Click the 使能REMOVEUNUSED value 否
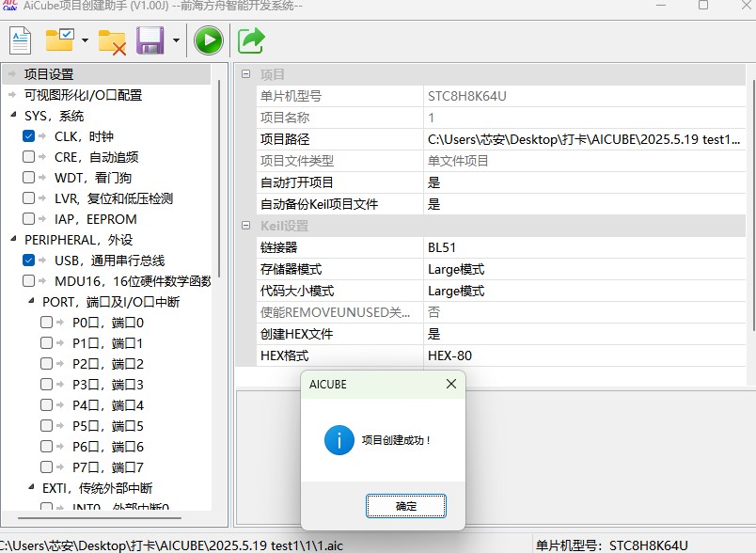Screen dimensions: 756x553 (x=584, y=312)
